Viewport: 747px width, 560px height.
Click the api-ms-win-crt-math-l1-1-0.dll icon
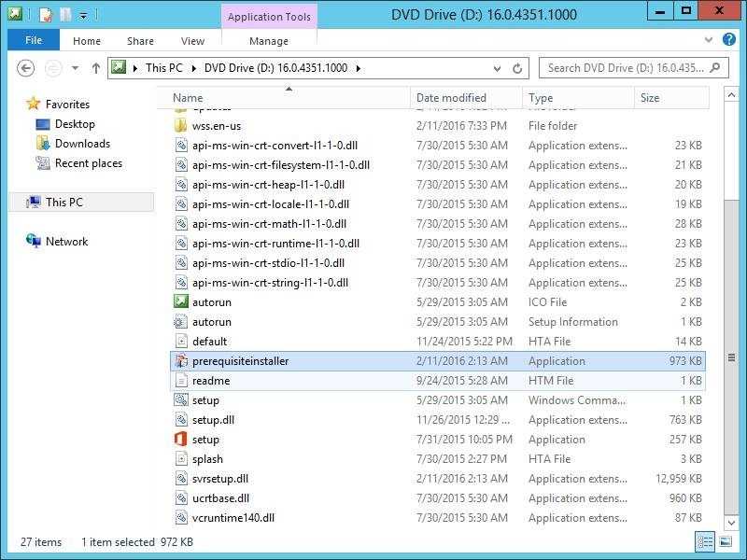pyautogui.click(x=181, y=223)
